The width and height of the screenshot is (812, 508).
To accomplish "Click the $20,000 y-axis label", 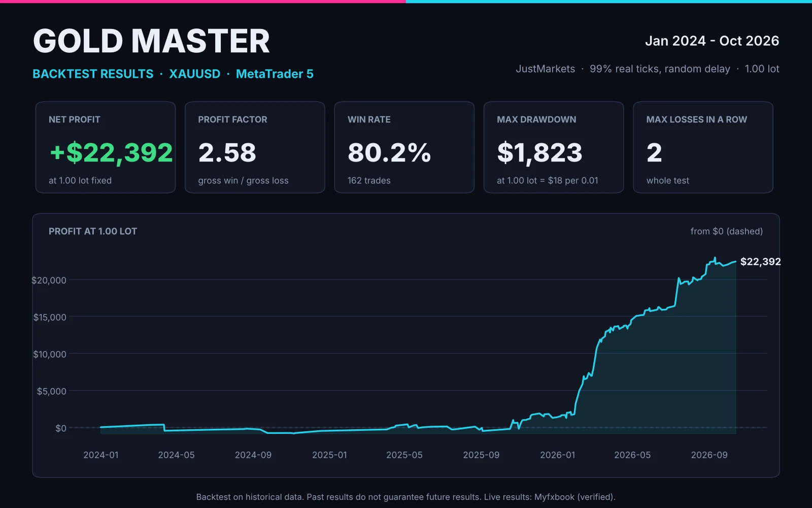I will pos(49,280).
